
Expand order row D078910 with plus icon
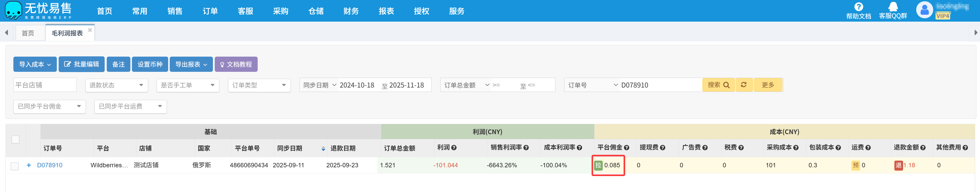coord(29,165)
